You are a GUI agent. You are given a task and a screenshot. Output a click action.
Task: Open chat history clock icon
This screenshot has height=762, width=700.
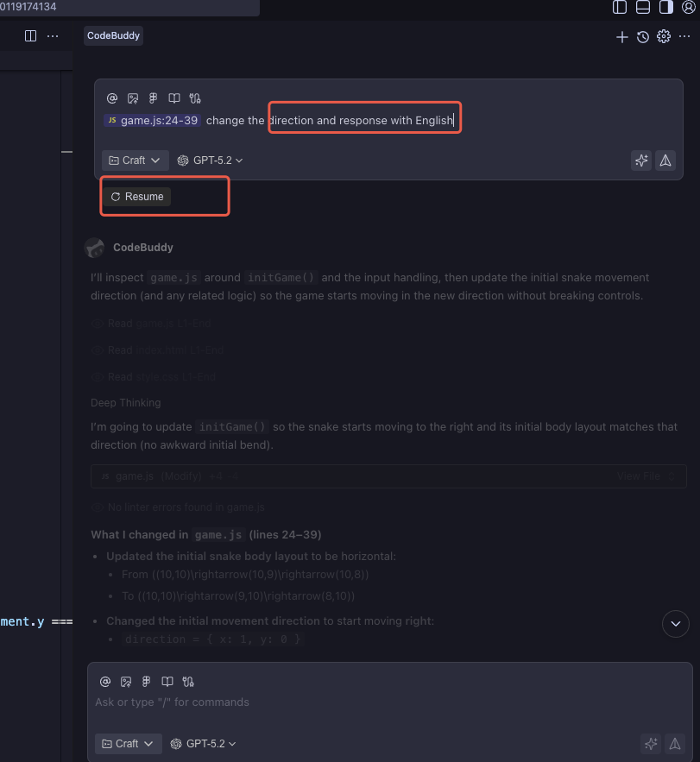tap(643, 37)
